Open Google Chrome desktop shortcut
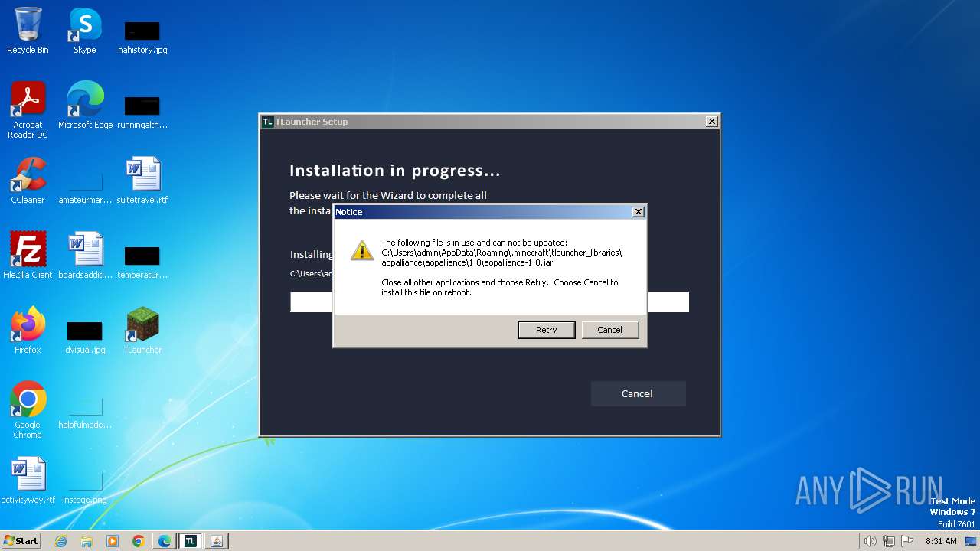Screen dimensions: 980x551 point(28,410)
